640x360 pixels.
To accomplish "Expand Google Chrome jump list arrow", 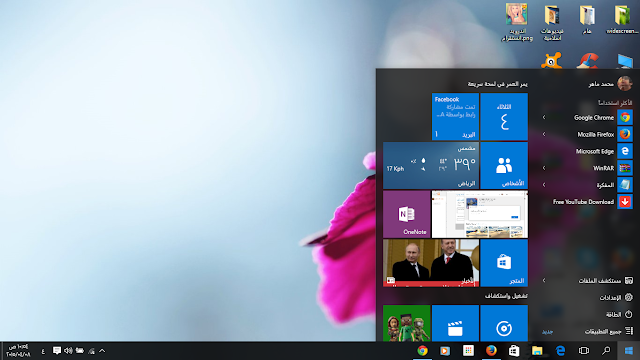I will point(544,118).
